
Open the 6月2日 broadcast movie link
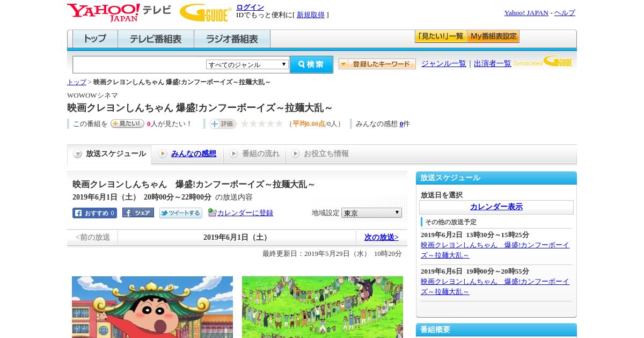pyautogui.click(x=495, y=250)
